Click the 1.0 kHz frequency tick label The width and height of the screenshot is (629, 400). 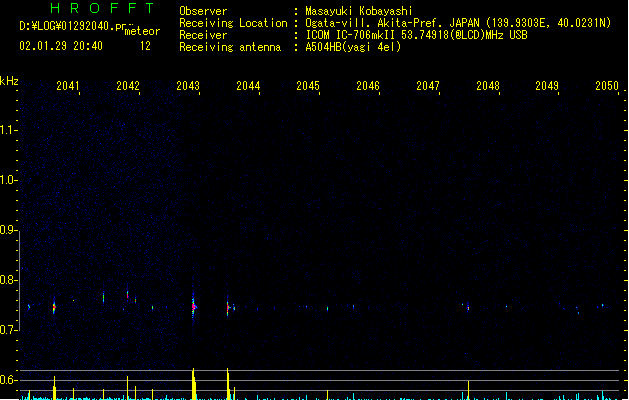coord(8,179)
